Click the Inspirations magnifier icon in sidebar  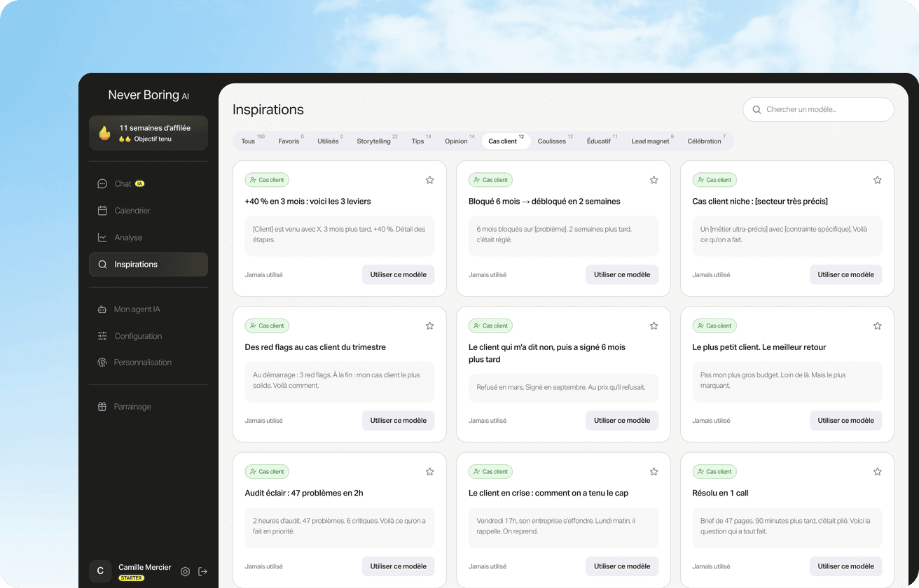102,265
